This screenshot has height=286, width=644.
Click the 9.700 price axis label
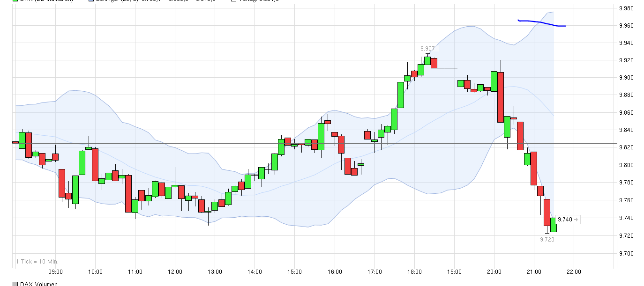point(627,253)
